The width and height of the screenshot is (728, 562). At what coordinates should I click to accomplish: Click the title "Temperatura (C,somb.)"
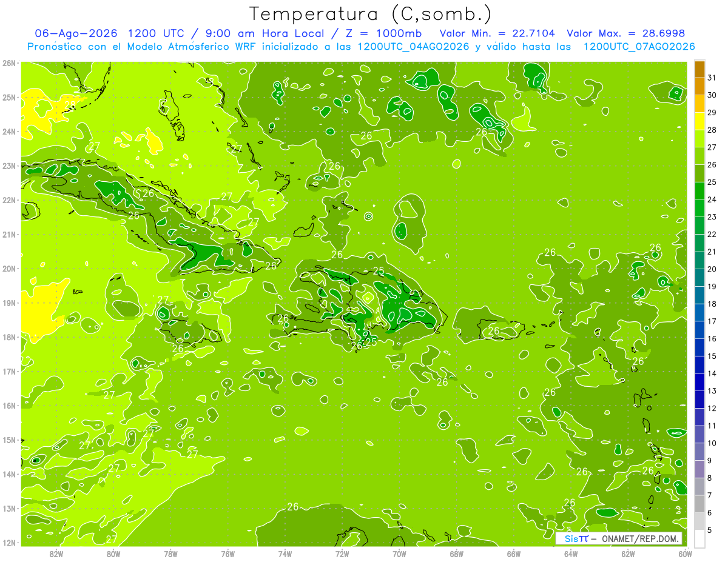pyautogui.click(x=371, y=14)
